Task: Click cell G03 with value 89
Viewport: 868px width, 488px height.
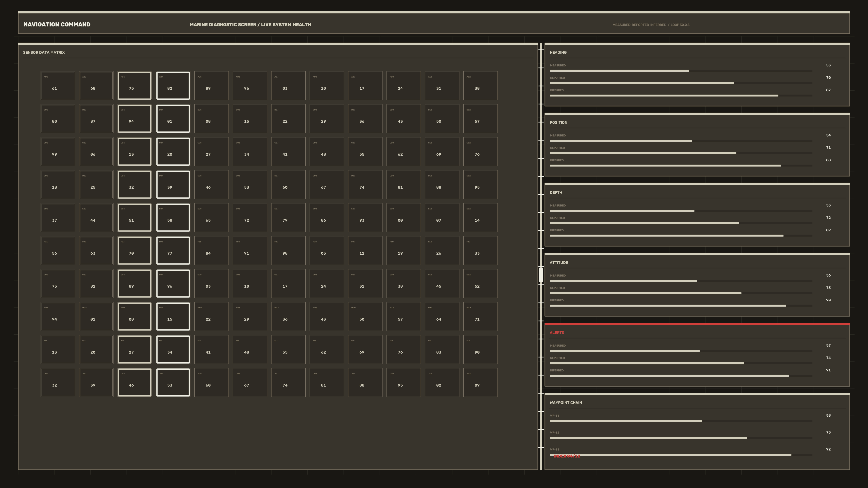Action: tap(134, 284)
